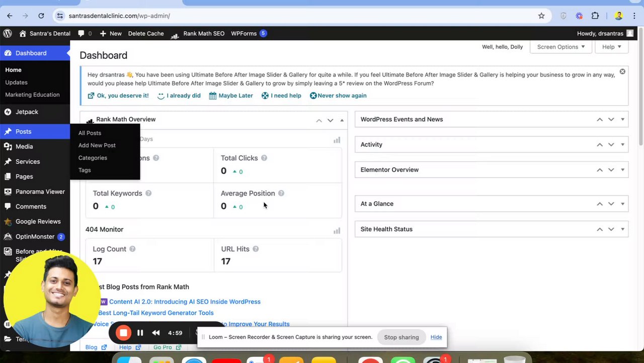Choose Add New Post in the Posts submenu
Screen dimensions: 644x363
tap(97, 146)
